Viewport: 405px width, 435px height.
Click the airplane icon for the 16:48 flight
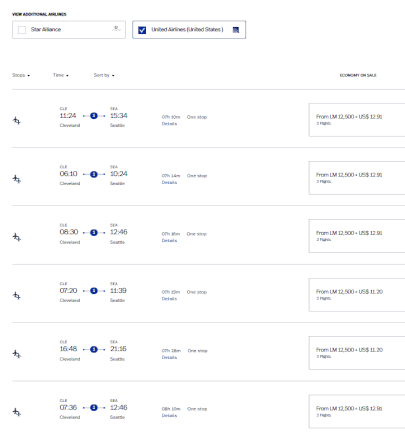[x=17, y=354]
